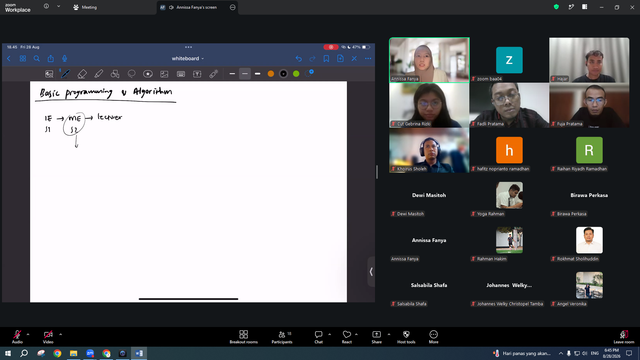Select the highlighter tool
This screenshot has height=360, width=640.
click(x=98, y=74)
